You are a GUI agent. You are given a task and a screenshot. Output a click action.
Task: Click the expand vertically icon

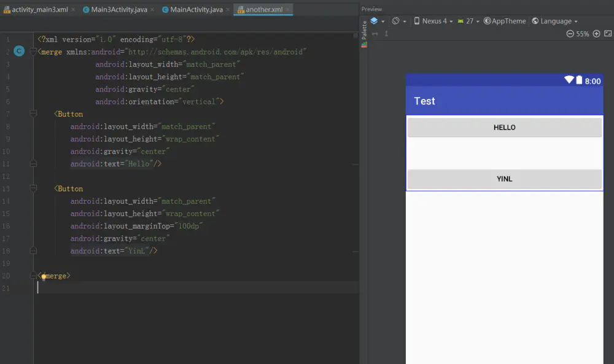(x=386, y=34)
